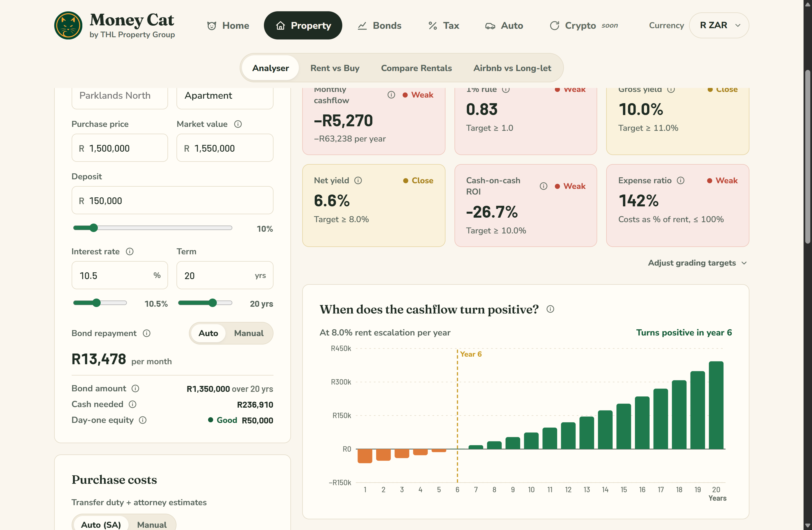This screenshot has width=812, height=530.
Task: Click the term years slider
Action: pyautogui.click(x=205, y=303)
